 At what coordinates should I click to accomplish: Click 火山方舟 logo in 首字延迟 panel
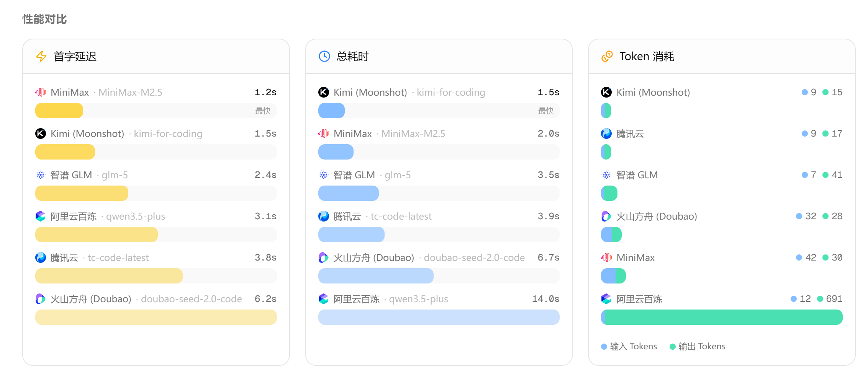[x=41, y=299]
